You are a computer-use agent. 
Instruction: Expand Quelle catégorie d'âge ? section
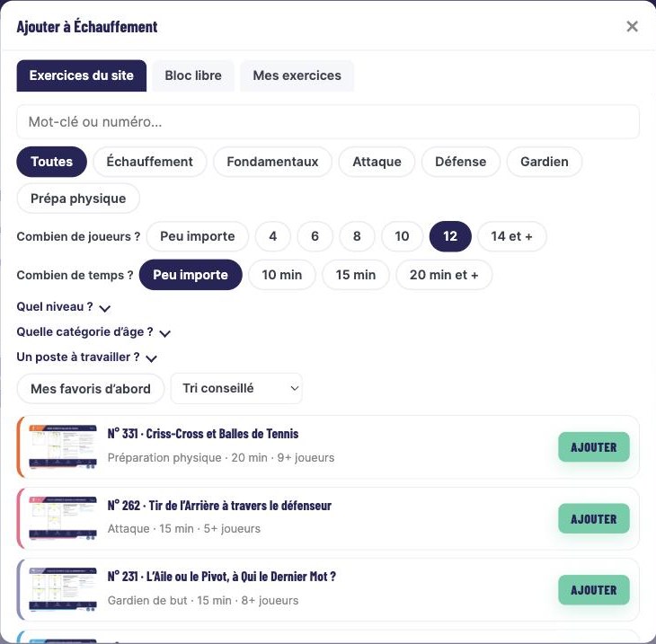(93, 332)
